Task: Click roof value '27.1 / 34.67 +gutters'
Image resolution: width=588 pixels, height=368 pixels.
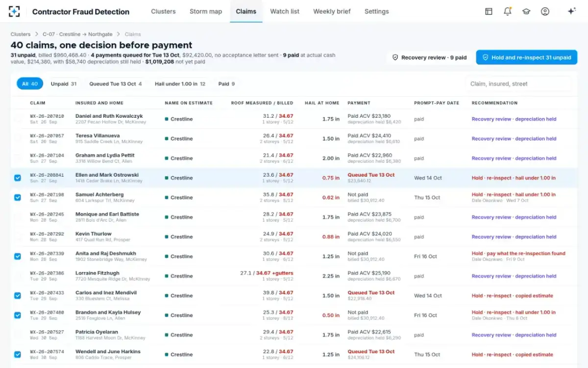Action: [267, 273]
